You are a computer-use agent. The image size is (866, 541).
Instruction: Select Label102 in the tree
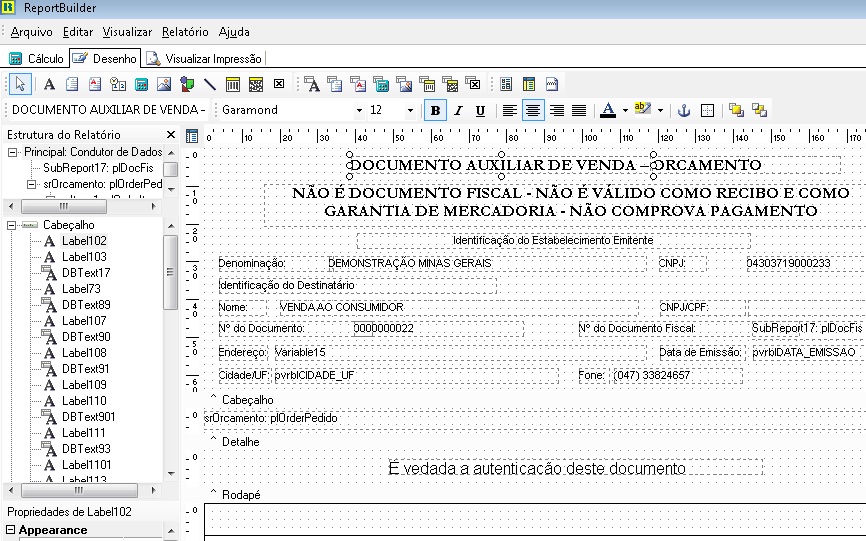point(84,241)
